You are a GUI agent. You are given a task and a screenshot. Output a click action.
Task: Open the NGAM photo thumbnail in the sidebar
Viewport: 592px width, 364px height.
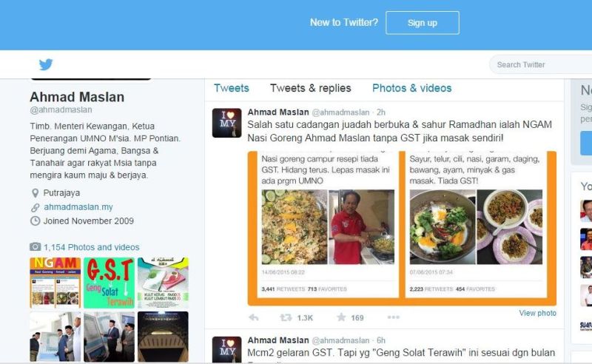(55, 283)
